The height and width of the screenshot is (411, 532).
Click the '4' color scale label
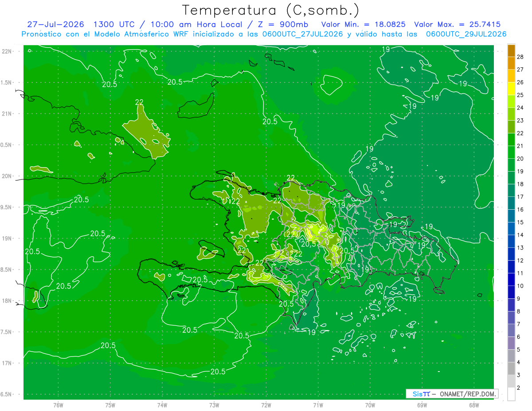(x=519, y=362)
